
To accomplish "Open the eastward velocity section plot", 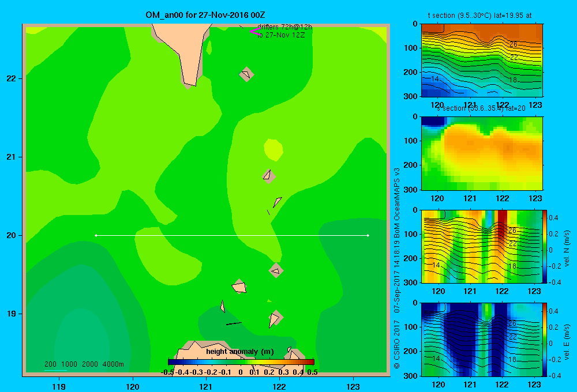I will pyautogui.click(x=482, y=340).
